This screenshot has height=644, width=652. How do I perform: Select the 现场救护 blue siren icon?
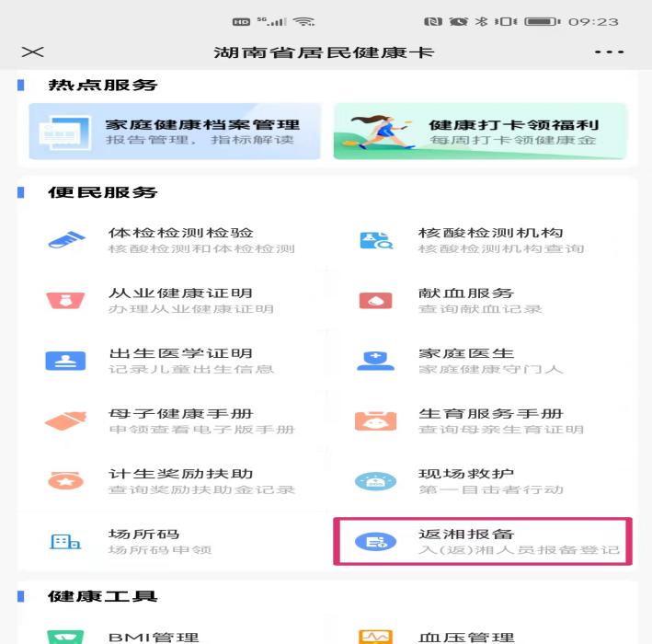pyautogui.click(x=375, y=481)
